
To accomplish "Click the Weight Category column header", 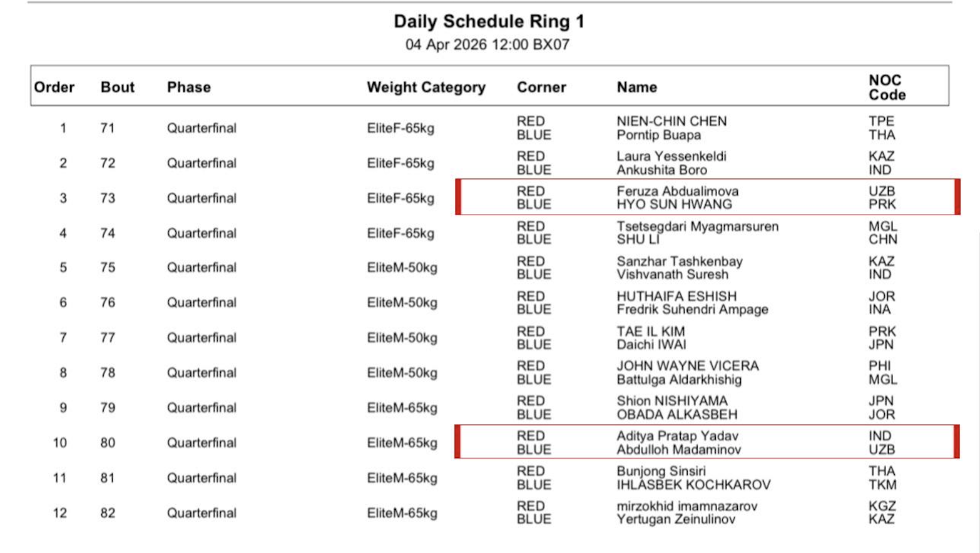I will pos(426,87).
